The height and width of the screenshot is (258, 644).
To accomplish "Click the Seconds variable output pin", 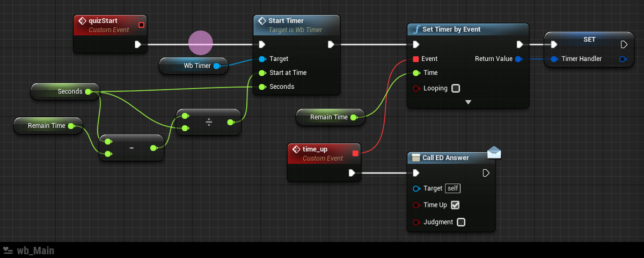I will point(89,92).
